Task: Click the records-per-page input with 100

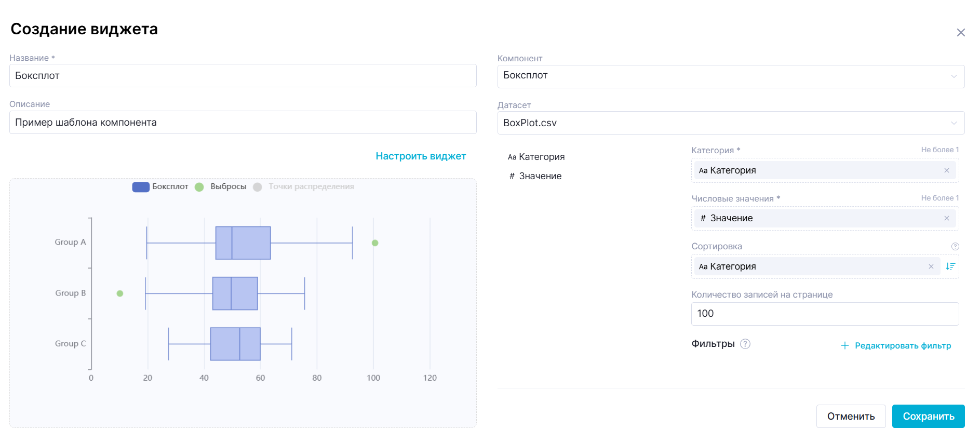Action: tap(824, 314)
